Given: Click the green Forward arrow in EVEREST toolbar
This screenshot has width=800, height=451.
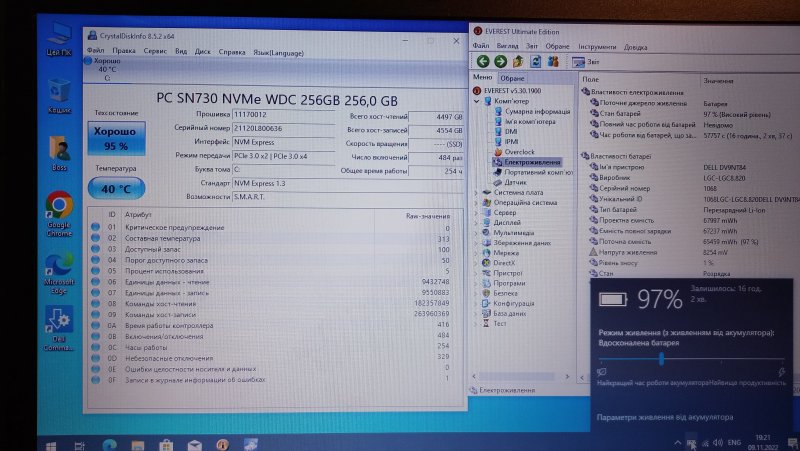Looking at the screenshot, I should 498,61.
